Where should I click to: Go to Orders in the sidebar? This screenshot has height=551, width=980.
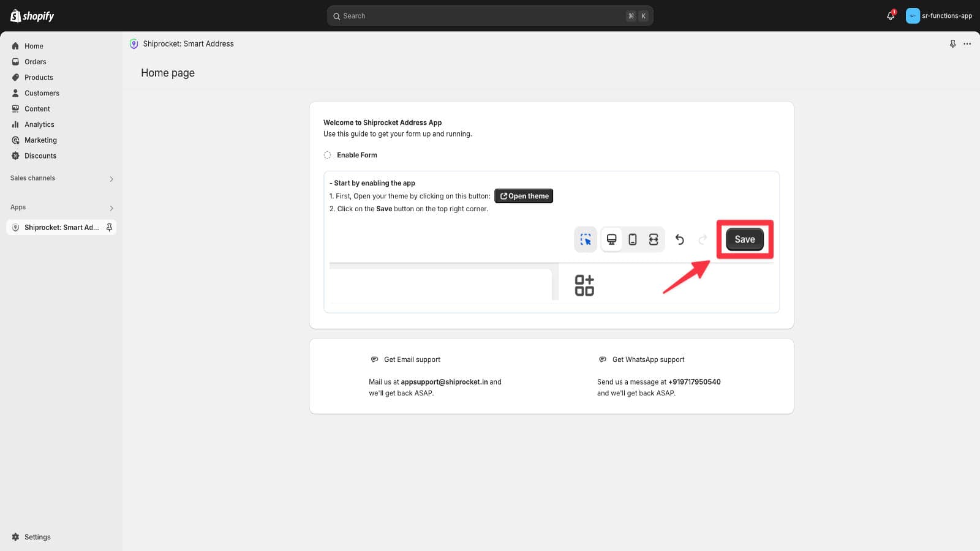35,62
